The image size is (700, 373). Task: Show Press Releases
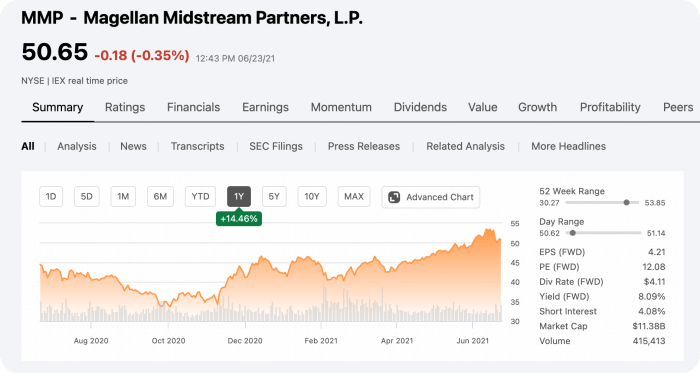pyautogui.click(x=364, y=146)
